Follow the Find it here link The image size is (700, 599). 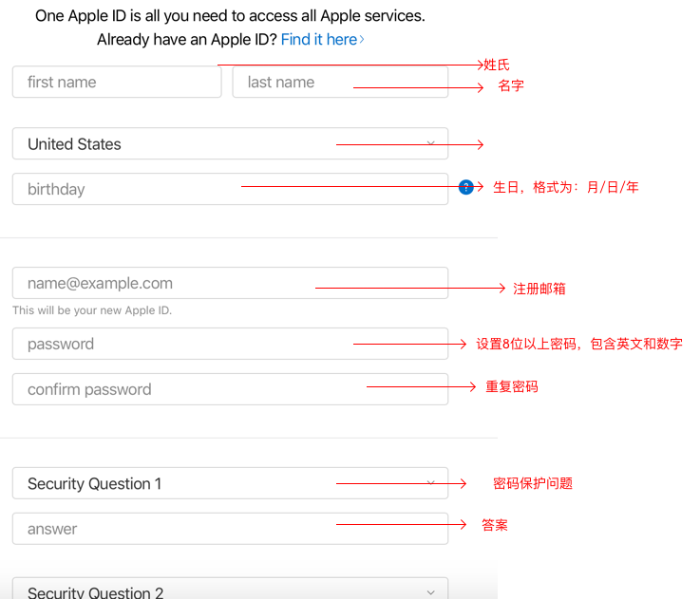click(318, 40)
